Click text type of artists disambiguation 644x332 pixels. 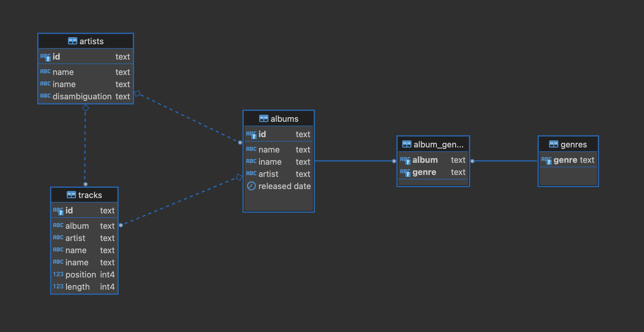click(x=123, y=96)
